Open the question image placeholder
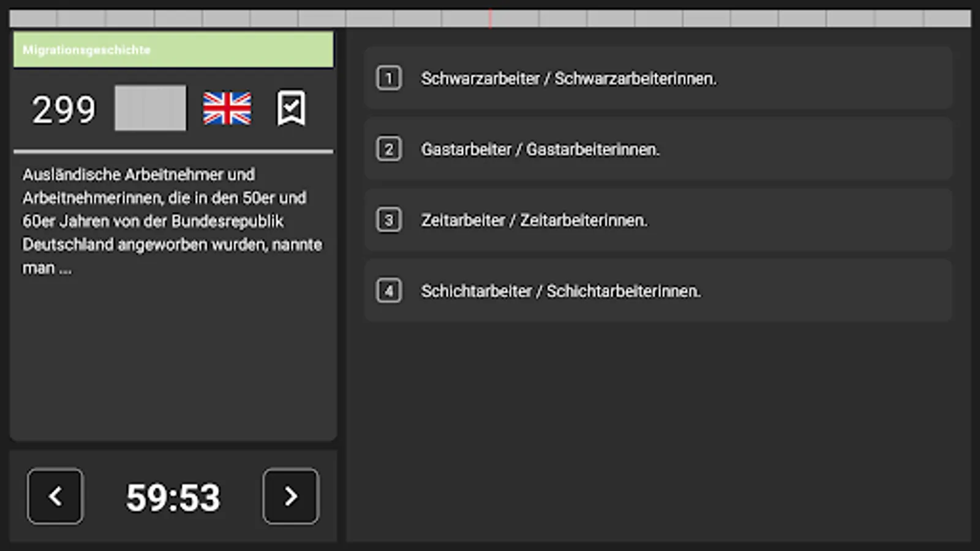Viewport: 980px width, 551px height. (x=150, y=108)
